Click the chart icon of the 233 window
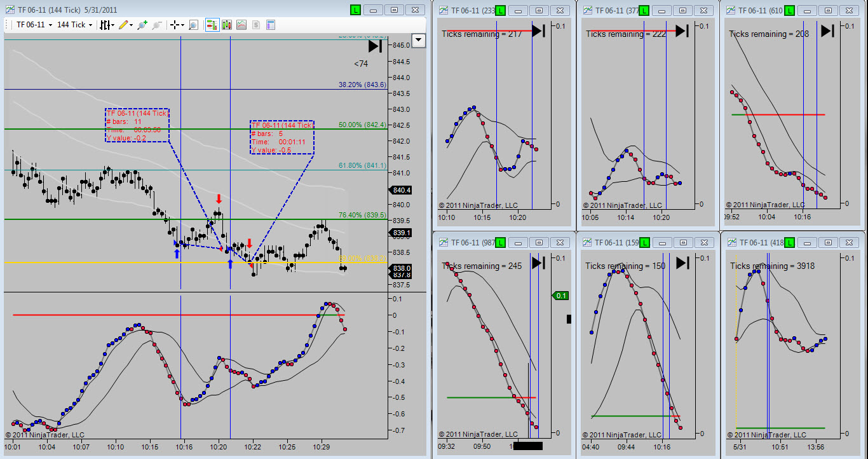The image size is (868, 459). point(443,10)
